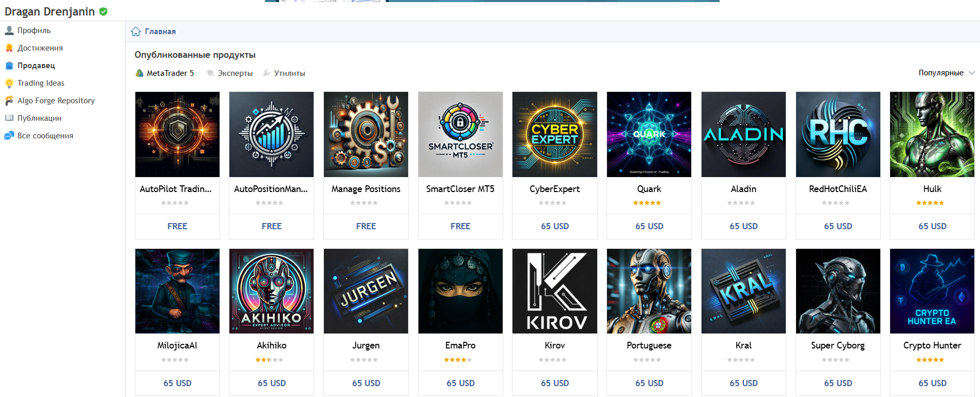The image size is (980, 397).
Task: Click the Достижения award icon
Action: (x=9, y=48)
